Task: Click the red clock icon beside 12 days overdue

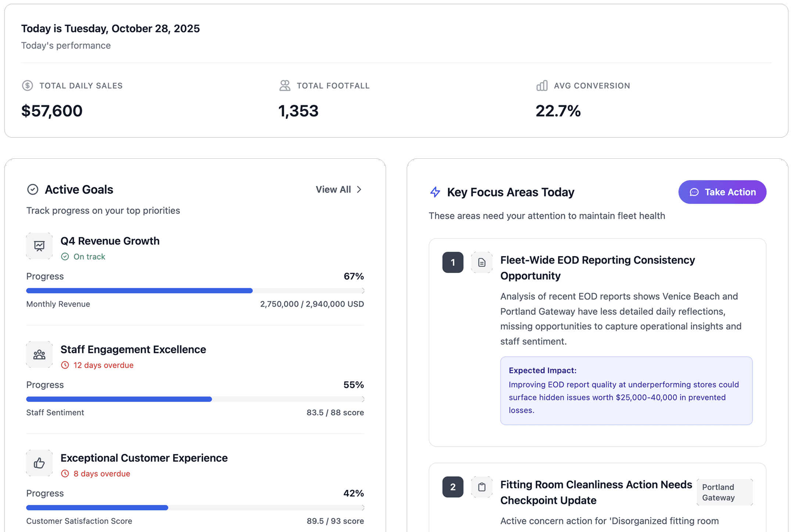Action: pos(65,365)
